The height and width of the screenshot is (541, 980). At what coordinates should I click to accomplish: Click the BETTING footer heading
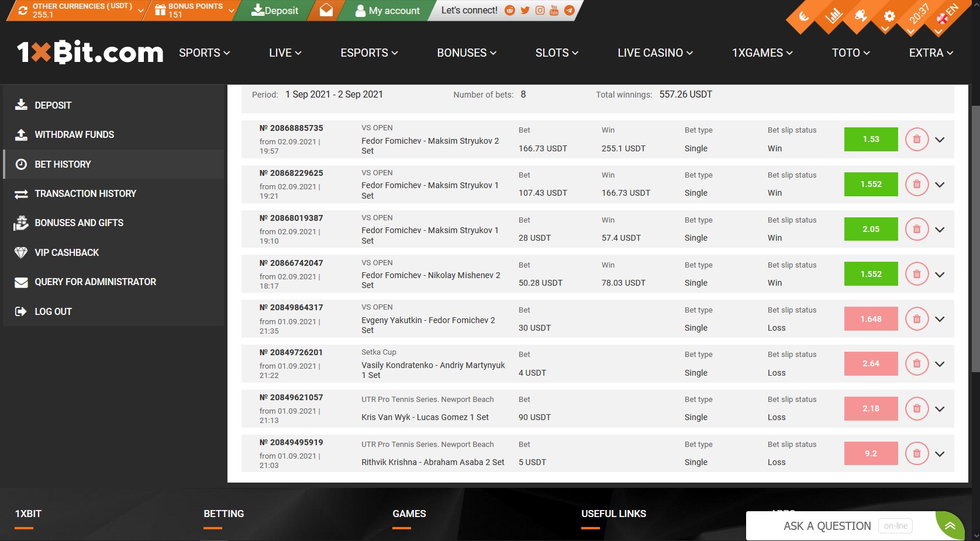tap(224, 514)
